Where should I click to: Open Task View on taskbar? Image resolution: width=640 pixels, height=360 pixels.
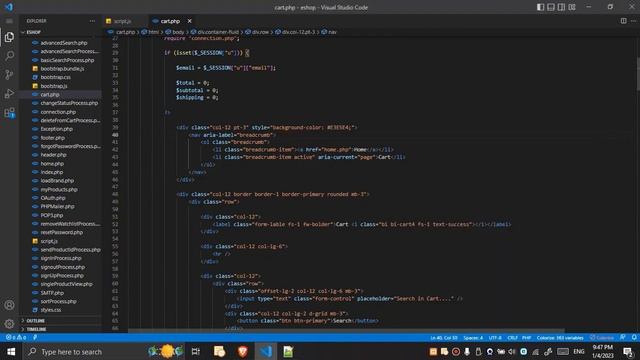tap(196, 351)
